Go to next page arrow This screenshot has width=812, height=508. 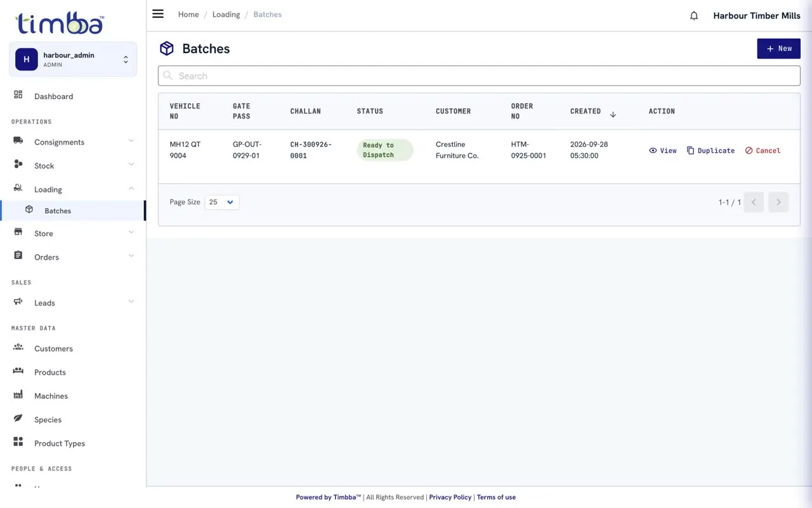(x=778, y=202)
